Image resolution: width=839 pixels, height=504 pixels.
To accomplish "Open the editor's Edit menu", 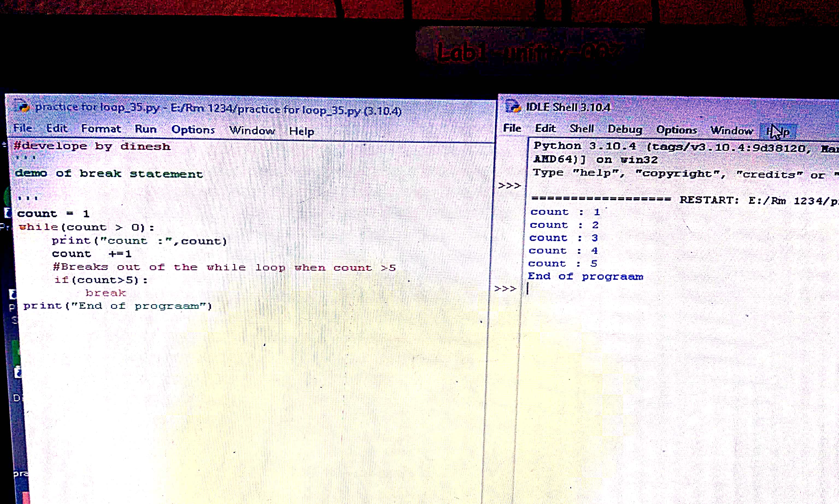I will coord(57,128).
